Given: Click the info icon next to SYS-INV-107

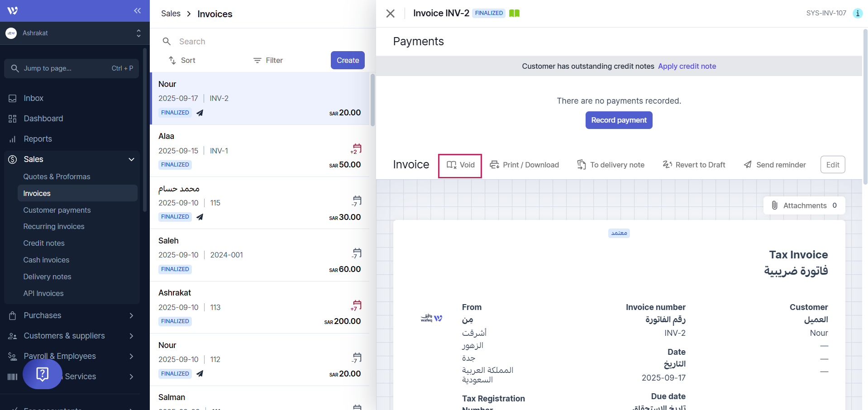Looking at the screenshot, I should tap(857, 13).
